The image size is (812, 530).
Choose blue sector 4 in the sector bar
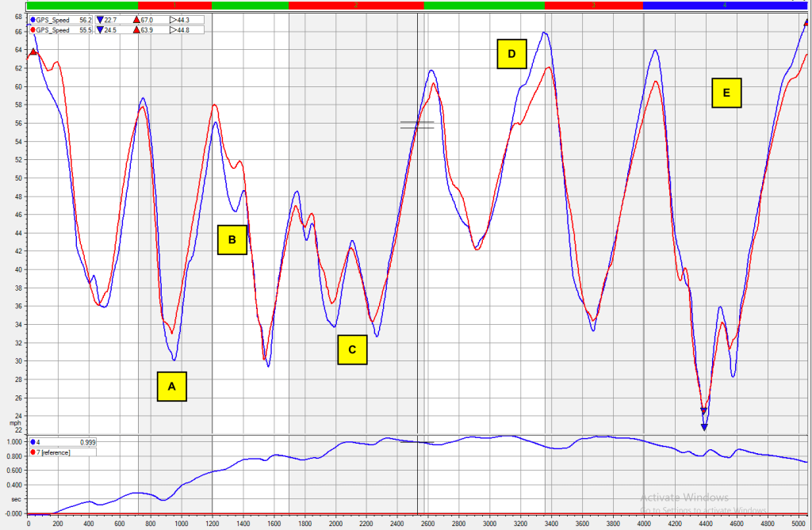(x=724, y=5)
